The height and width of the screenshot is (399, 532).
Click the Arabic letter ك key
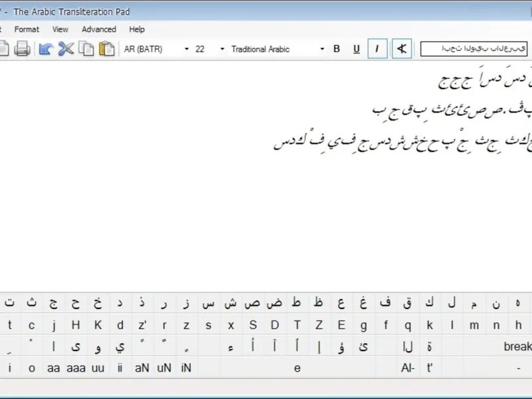pos(430,303)
